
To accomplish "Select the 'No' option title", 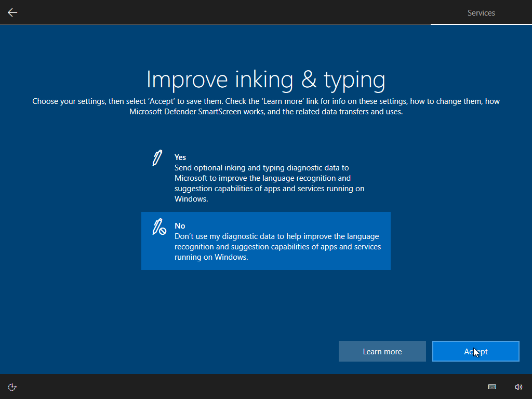I will click(x=180, y=225).
